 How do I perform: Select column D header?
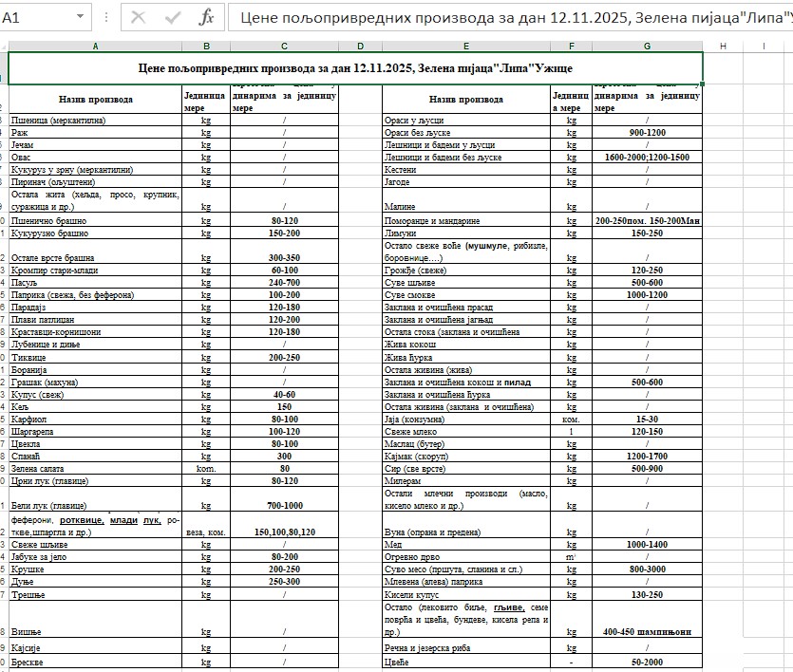point(360,46)
